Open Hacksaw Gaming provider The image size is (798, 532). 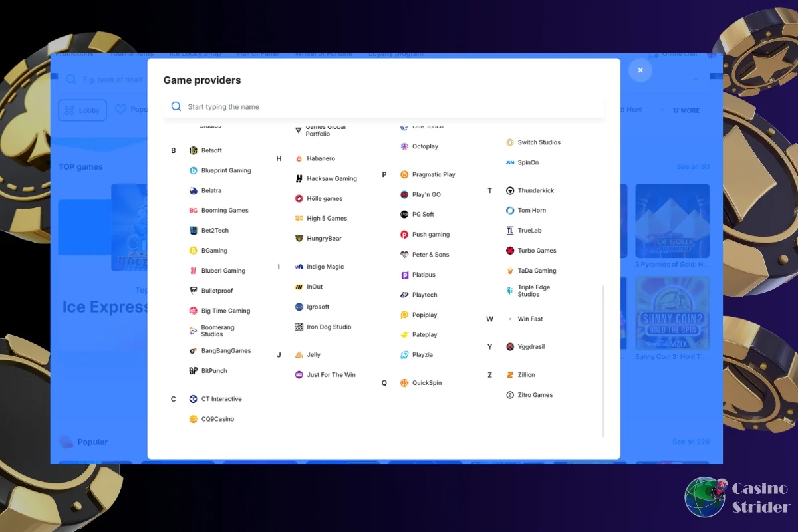pos(331,179)
